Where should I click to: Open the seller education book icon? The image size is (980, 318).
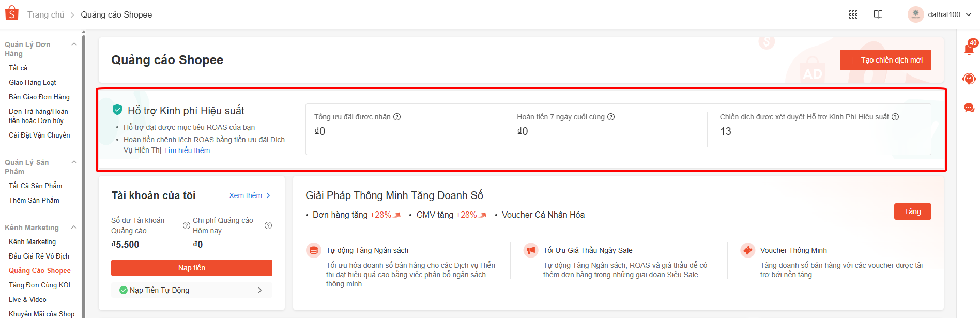pyautogui.click(x=878, y=14)
